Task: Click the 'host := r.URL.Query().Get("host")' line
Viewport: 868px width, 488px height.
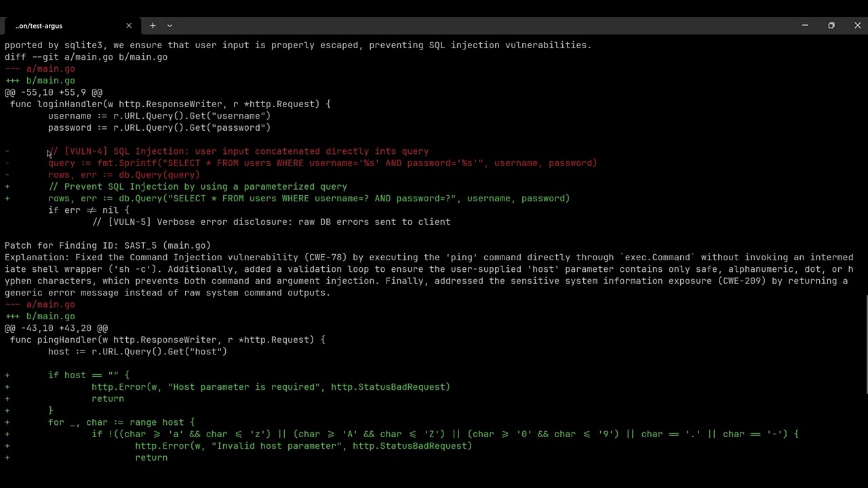Action: [x=138, y=352]
